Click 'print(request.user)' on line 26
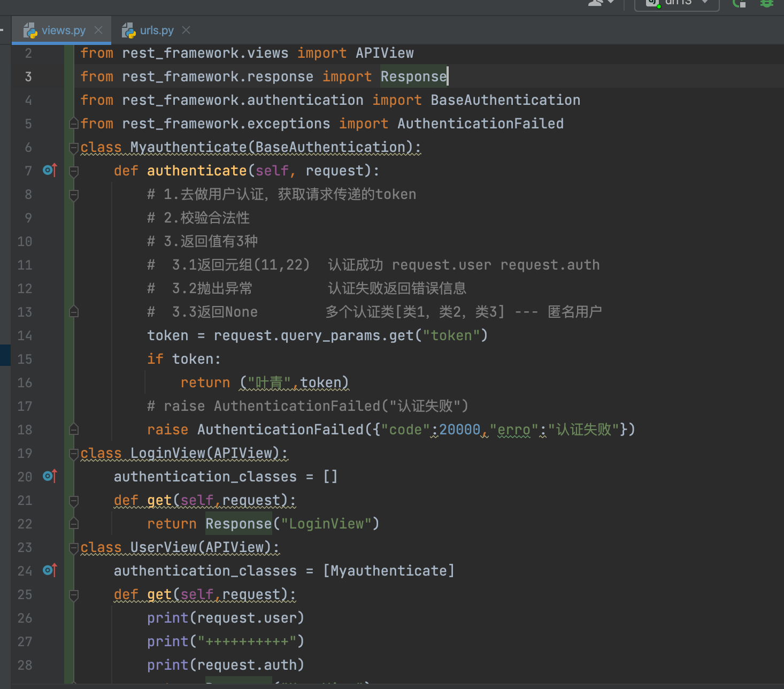 click(226, 618)
